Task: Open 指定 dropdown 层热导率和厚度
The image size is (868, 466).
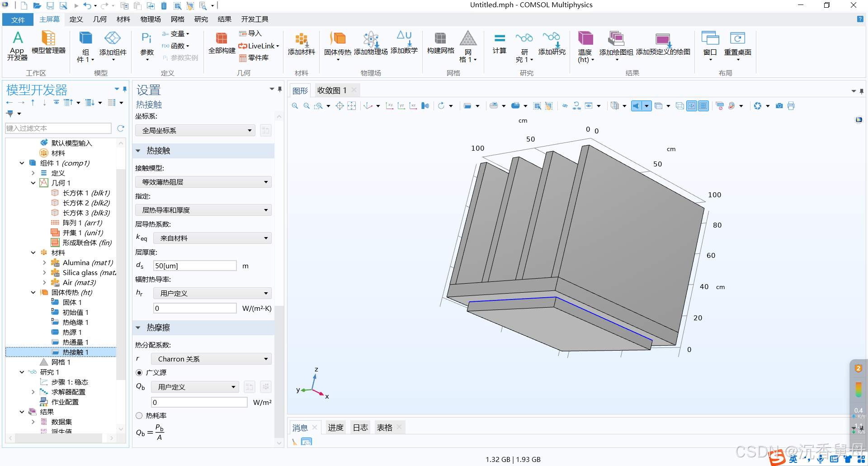Action: click(203, 210)
